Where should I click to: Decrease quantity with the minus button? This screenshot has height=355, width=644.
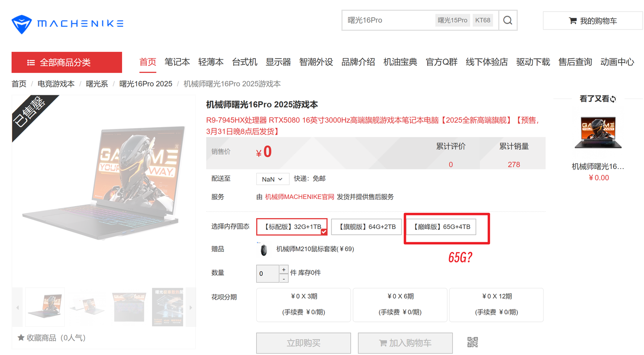pyautogui.click(x=284, y=279)
